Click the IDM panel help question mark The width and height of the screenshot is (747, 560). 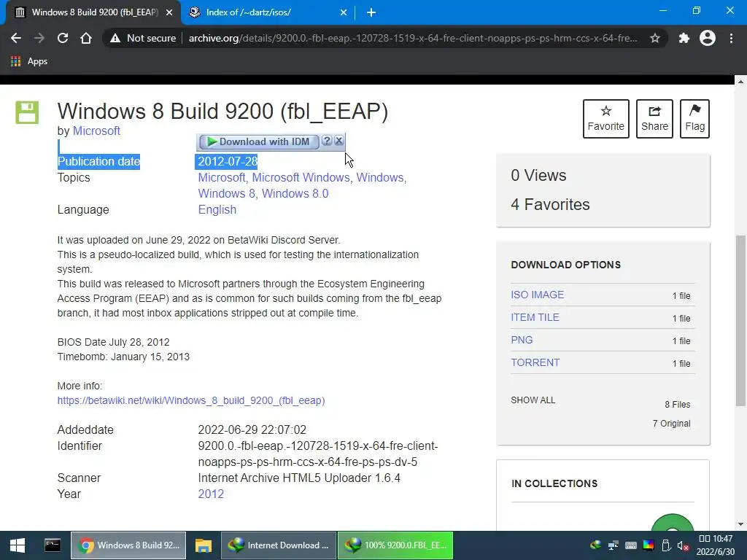326,141
